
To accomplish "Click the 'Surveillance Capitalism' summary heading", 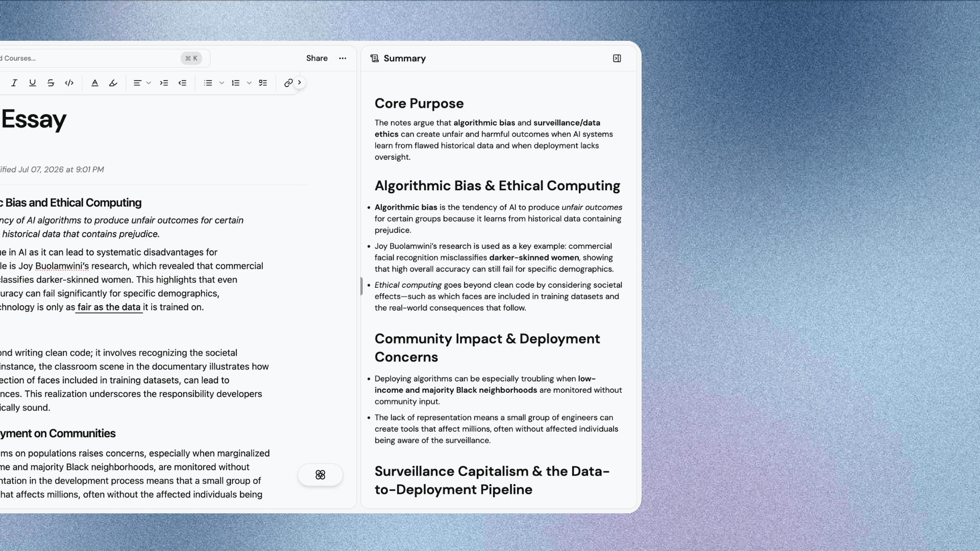I will [492, 480].
